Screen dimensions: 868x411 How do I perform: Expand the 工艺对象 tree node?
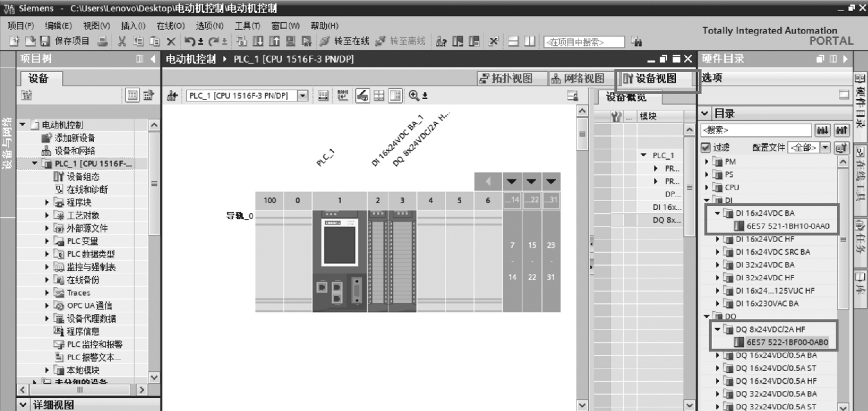coord(47,215)
